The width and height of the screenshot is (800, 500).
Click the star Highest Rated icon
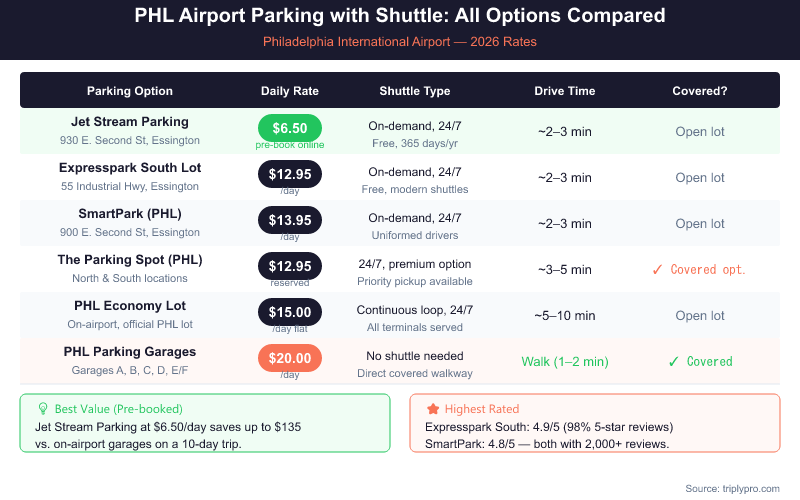point(432,409)
